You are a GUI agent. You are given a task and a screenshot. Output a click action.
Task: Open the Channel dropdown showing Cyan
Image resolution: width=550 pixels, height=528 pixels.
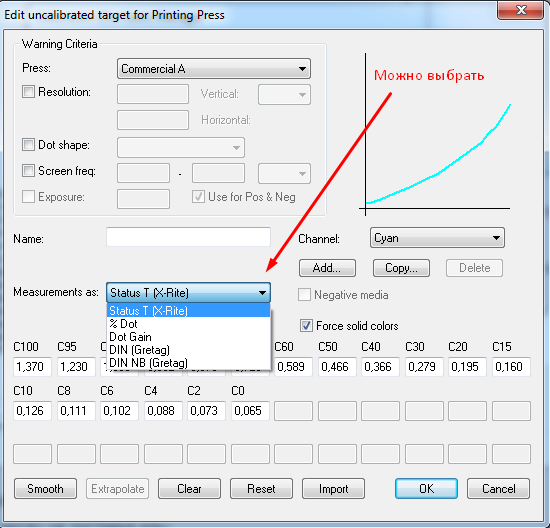(x=437, y=238)
